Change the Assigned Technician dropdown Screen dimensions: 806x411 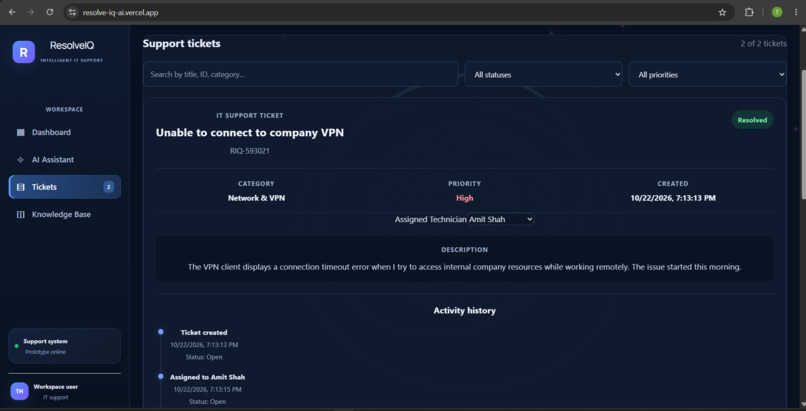[x=501, y=219]
